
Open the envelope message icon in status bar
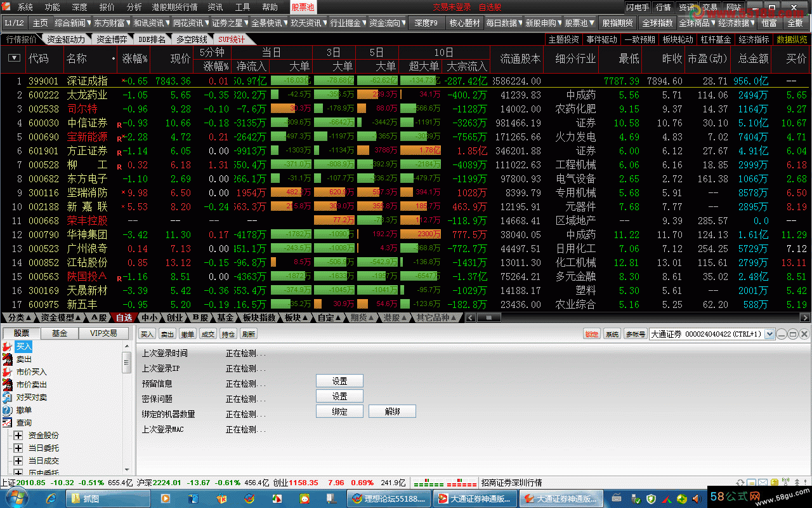763,483
